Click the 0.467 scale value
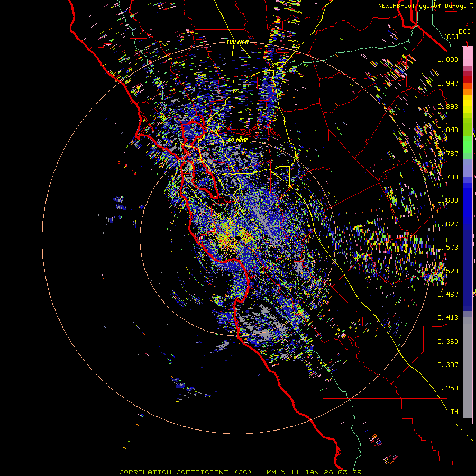476x476 pixels. click(x=448, y=294)
